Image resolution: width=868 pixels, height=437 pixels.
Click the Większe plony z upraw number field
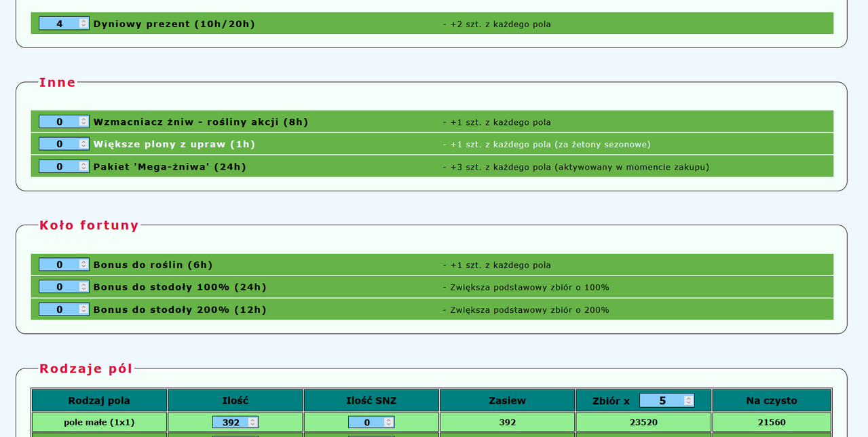click(x=64, y=144)
